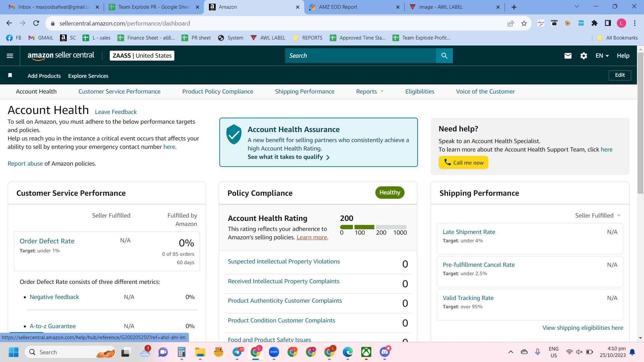
Task: Open a new browser tab
Action: click(514, 7)
